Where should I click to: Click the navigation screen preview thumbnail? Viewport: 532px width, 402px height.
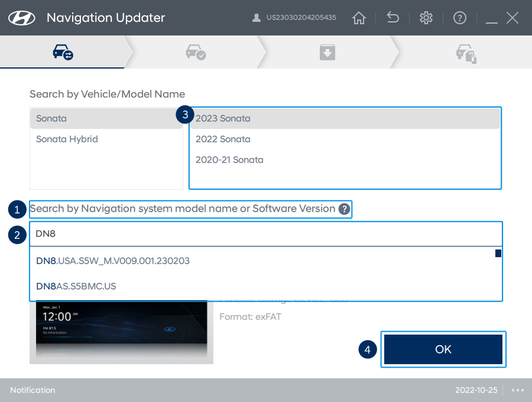(121, 331)
